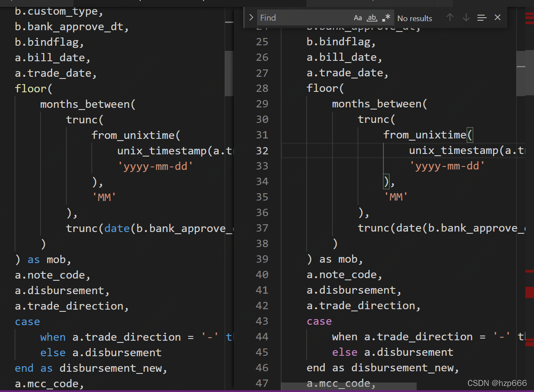Click inside the Find input field
Image resolution: width=534 pixels, height=392 pixels.
(x=302, y=18)
